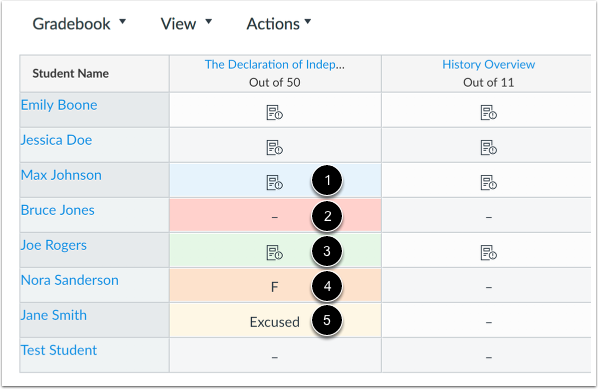Open Max Johnson's Declaration of Independence submission icon

point(274,182)
